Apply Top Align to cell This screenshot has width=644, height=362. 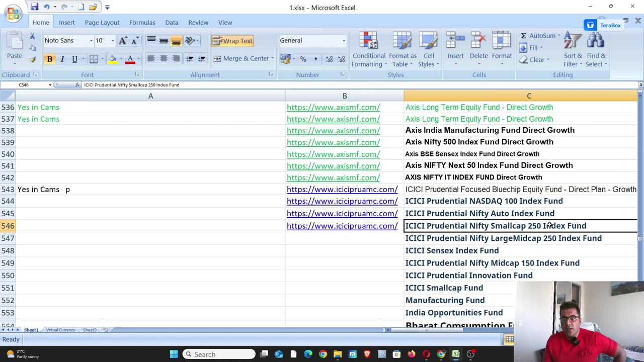[x=151, y=41]
